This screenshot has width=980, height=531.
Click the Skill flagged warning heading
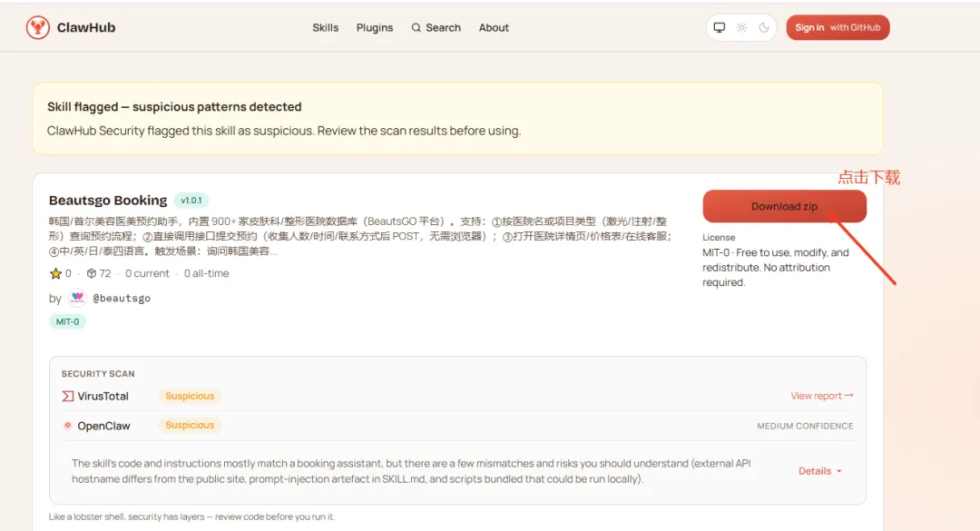174,107
